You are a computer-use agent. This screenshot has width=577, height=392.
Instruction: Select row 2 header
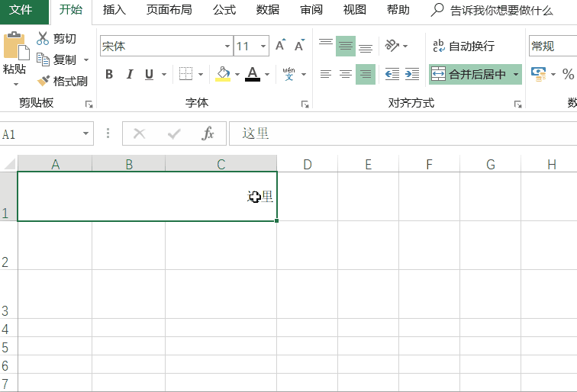coord(8,246)
